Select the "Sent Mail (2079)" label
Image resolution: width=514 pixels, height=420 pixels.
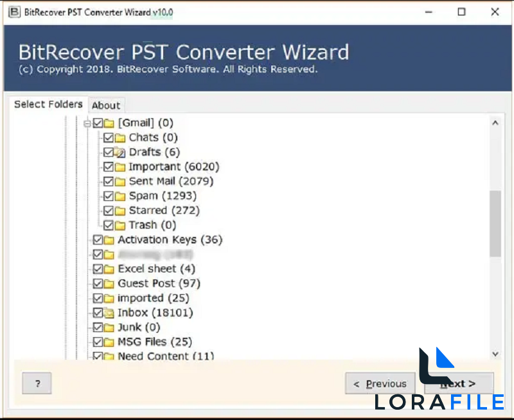(x=171, y=181)
